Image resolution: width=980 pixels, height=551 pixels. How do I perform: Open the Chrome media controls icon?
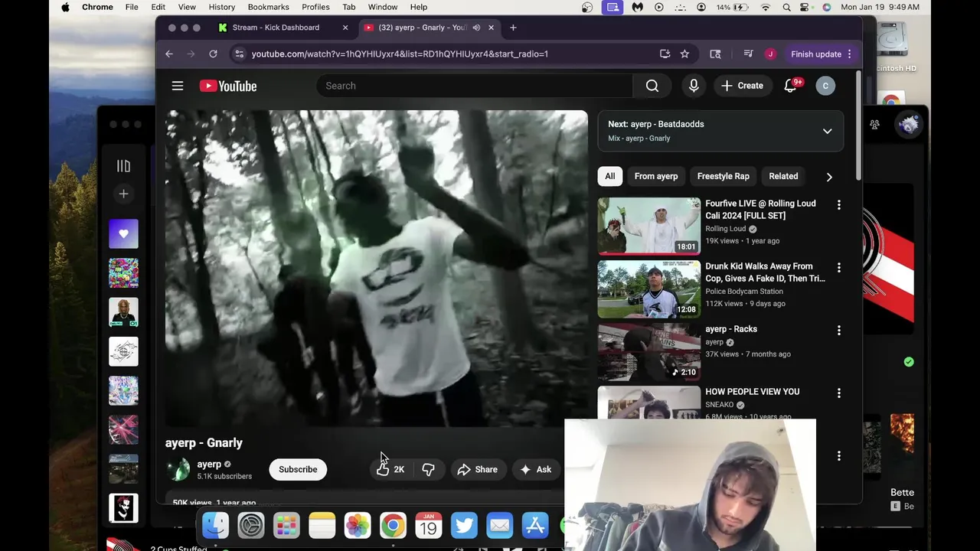pyautogui.click(x=748, y=54)
